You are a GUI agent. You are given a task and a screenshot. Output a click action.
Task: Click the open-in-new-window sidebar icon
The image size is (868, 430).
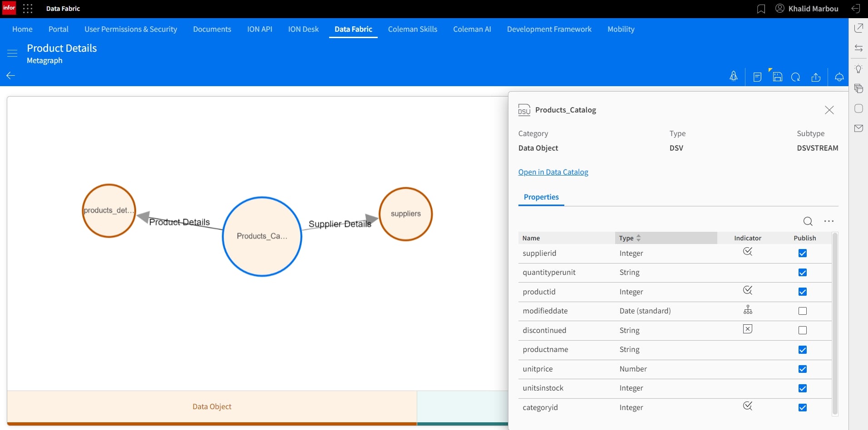click(858, 28)
